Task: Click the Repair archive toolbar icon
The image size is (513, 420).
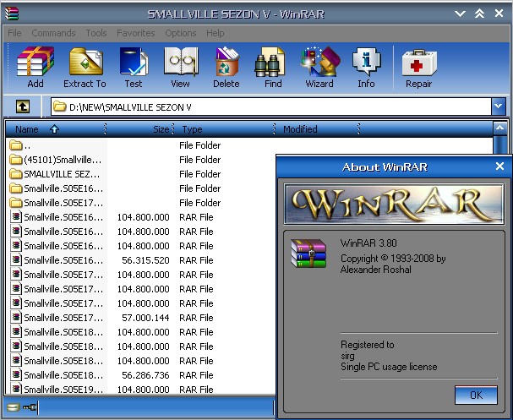Action: [x=419, y=67]
